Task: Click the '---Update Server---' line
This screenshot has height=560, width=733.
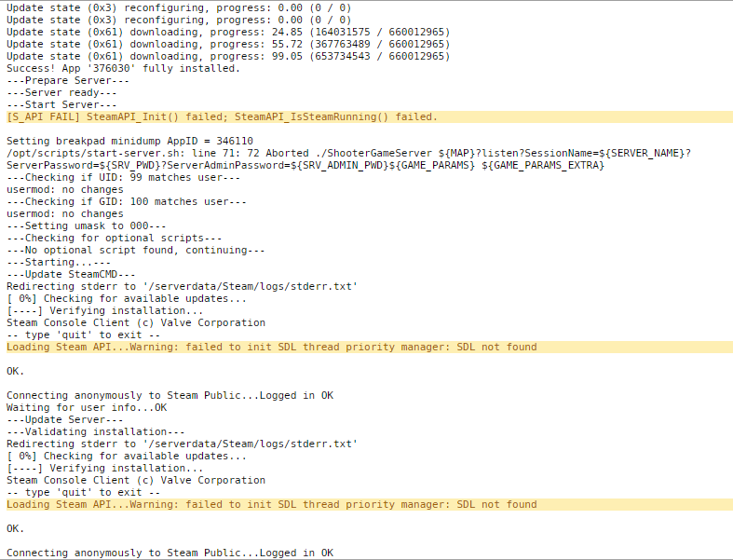Action: coord(65,419)
